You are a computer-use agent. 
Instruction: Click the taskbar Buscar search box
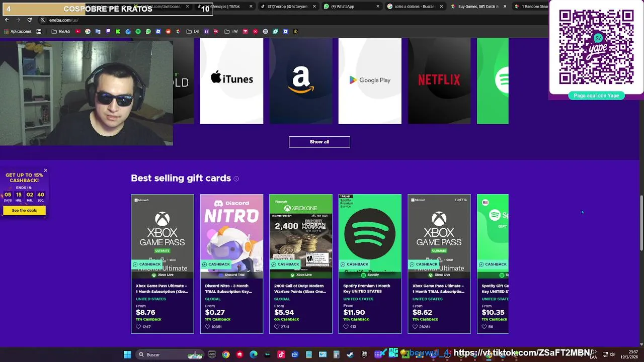coord(170,354)
